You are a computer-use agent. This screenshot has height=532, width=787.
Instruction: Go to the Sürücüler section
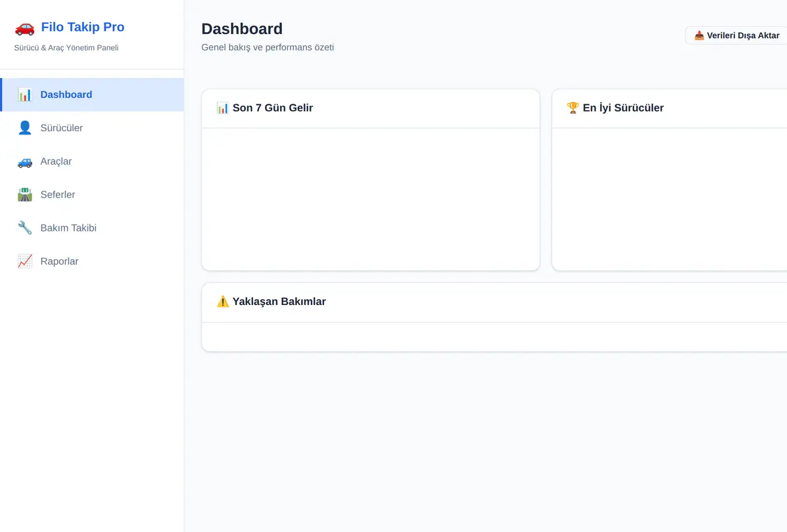pyautogui.click(x=92, y=128)
